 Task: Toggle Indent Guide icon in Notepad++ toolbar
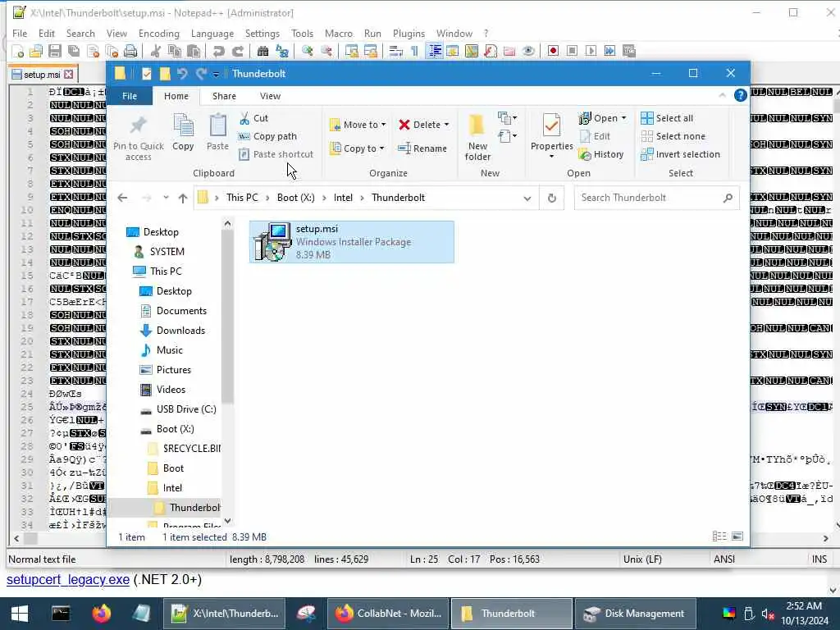click(434, 51)
